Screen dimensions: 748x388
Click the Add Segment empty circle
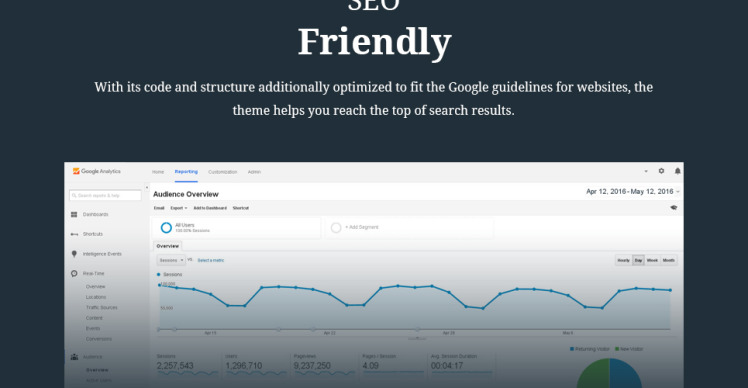coord(336,228)
